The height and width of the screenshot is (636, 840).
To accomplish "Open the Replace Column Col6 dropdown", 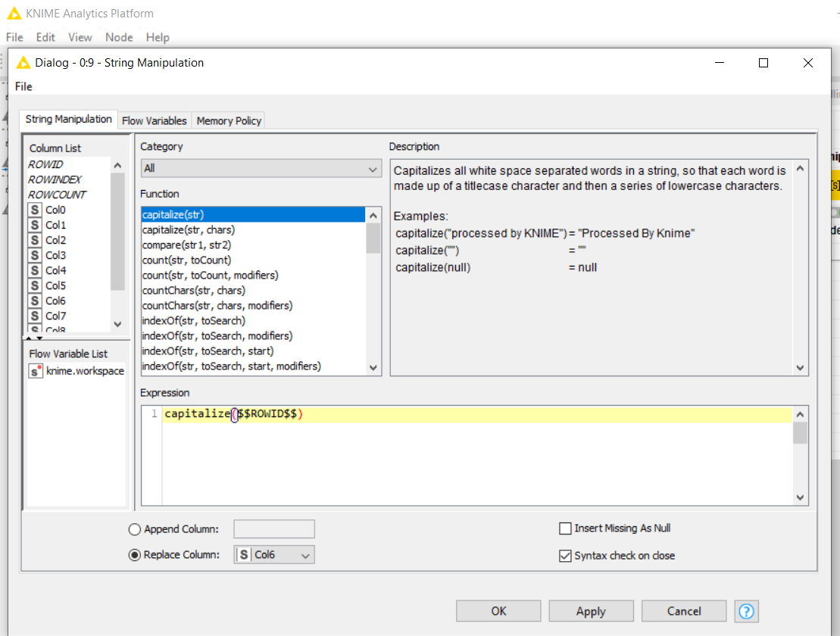I will click(274, 555).
